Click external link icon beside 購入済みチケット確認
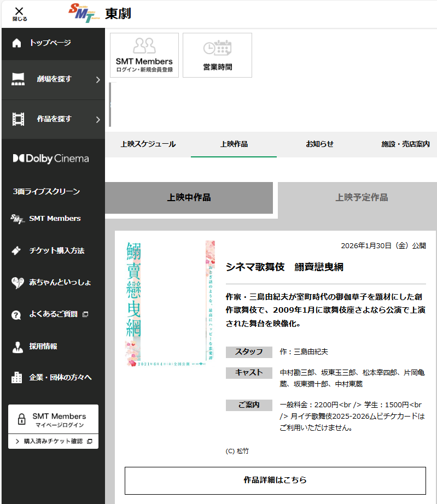The image size is (437, 504). click(x=90, y=441)
